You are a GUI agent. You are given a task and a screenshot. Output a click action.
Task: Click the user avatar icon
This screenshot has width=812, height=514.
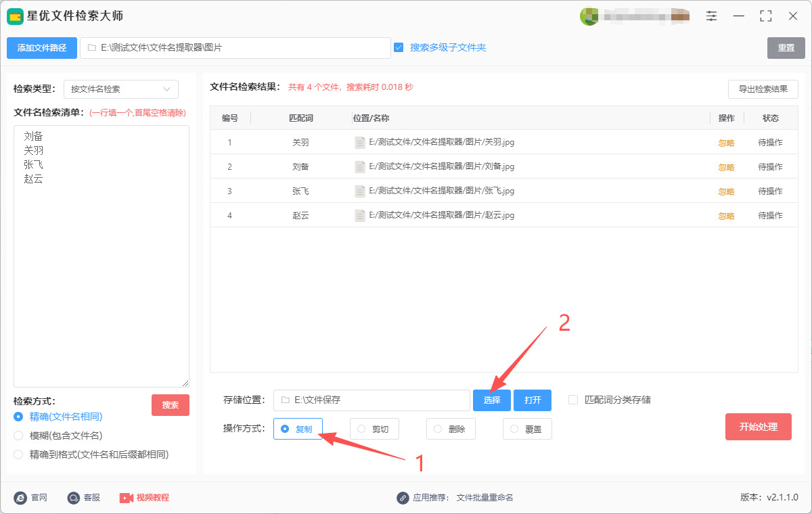coord(589,16)
